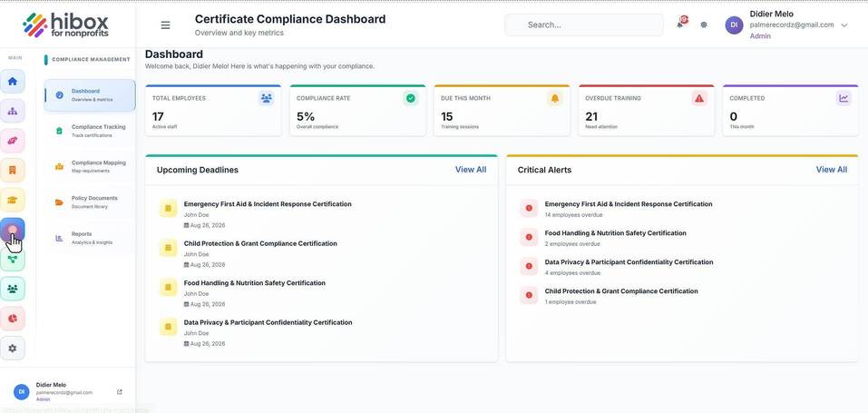Focus the Search field
Image resolution: width=868 pixels, height=413 pixels.
click(x=584, y=25)
